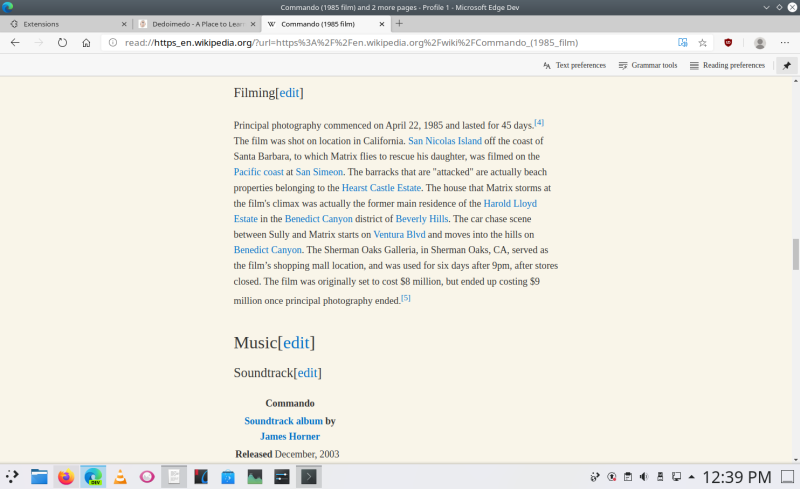Open window title bar menu arrow

[766, 7]
